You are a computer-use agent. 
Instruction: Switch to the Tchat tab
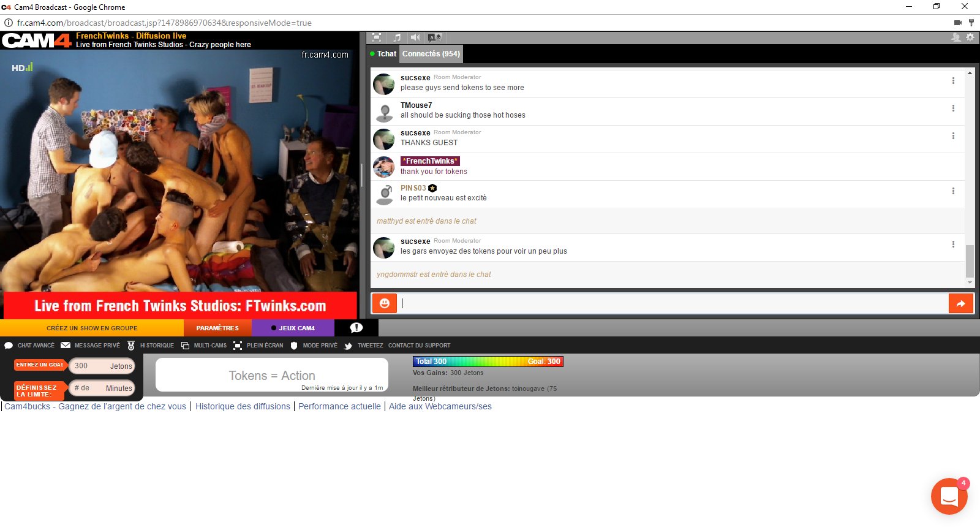(383, 54)
